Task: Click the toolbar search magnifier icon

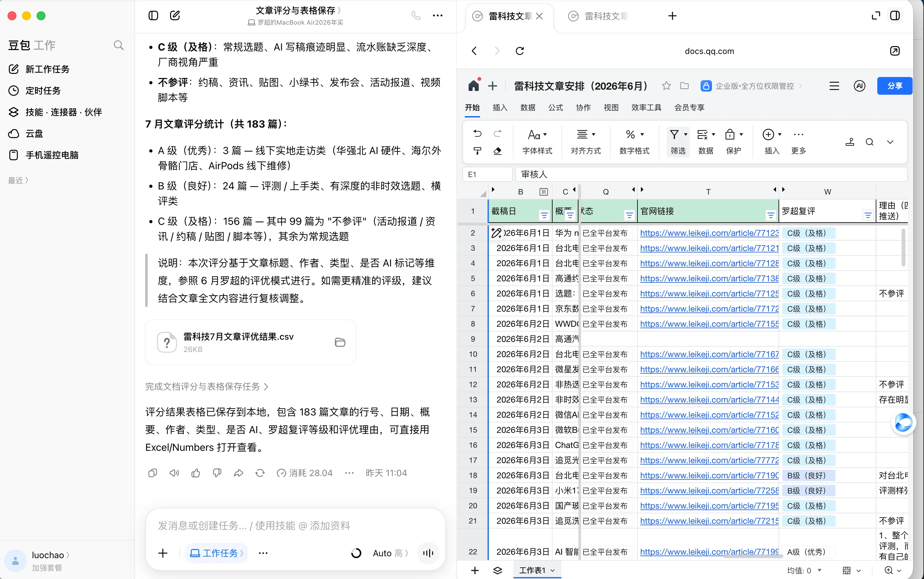Action: click(x=869, y=142)
